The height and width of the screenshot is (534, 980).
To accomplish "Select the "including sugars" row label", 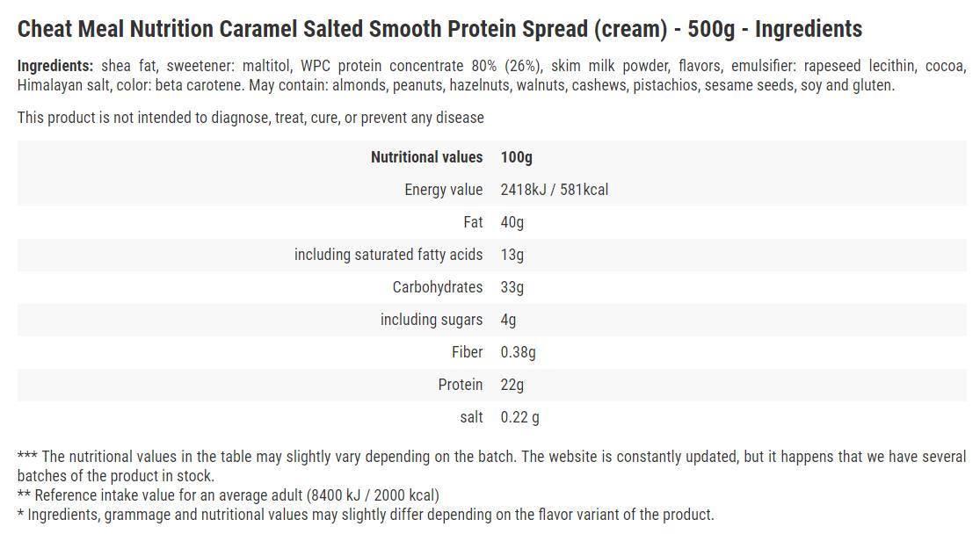I will point(432,320).
